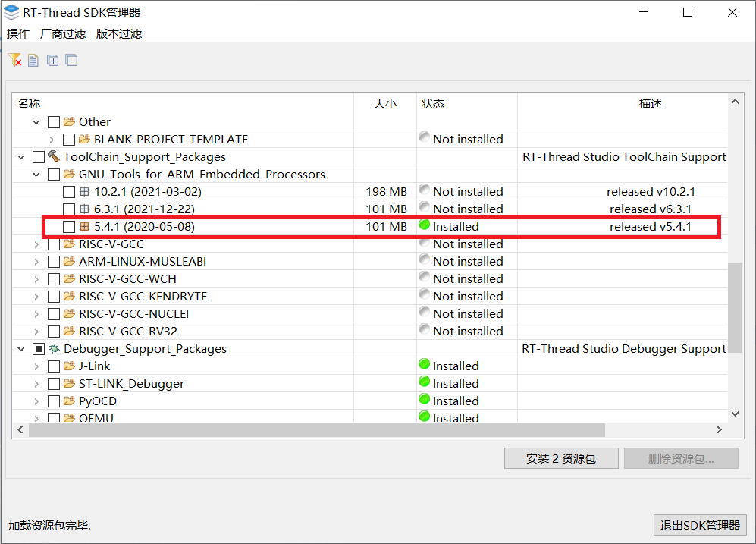Click the green Installed indicator for 5.4.1
Viewport: 756px width, 544px height.
click(425, 225)
